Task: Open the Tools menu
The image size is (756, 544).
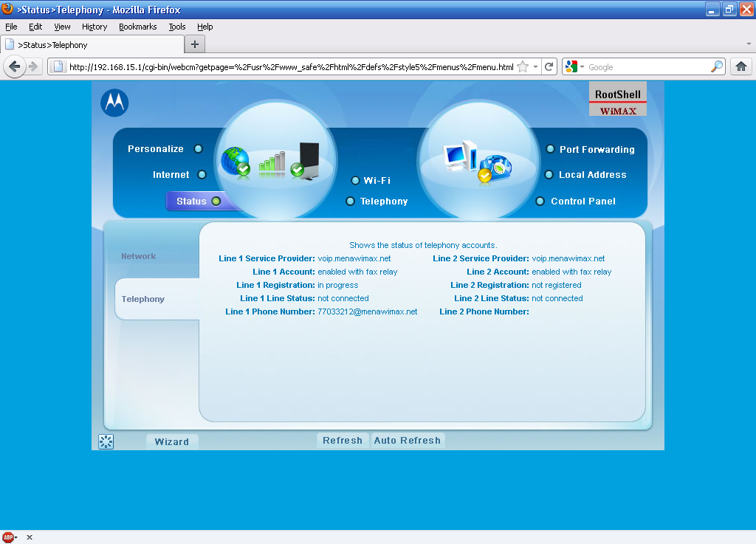Action: pos(177,27)
